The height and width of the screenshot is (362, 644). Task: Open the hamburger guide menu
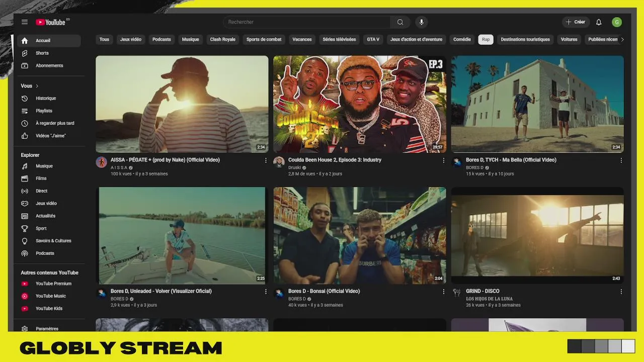(x=25, y=22)
